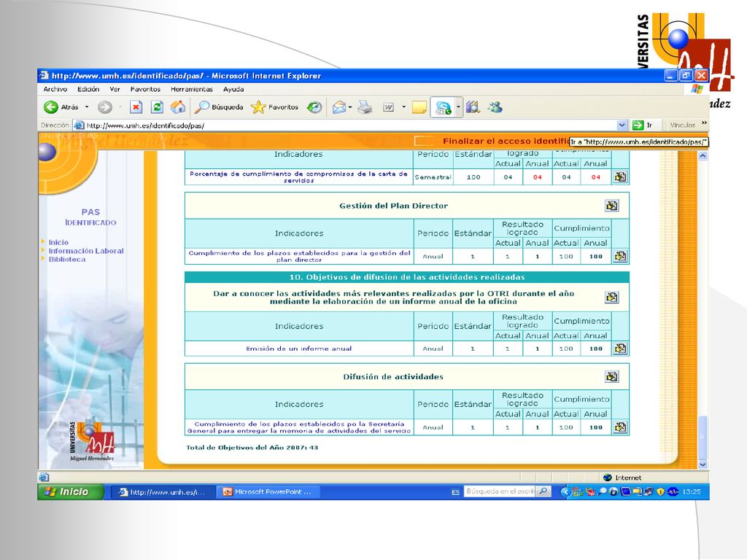This screenshot has width=747, height=560.
Task: Click the highlighted globe toolbar icon
Action: pyautogui.click(x=443, y=107)
